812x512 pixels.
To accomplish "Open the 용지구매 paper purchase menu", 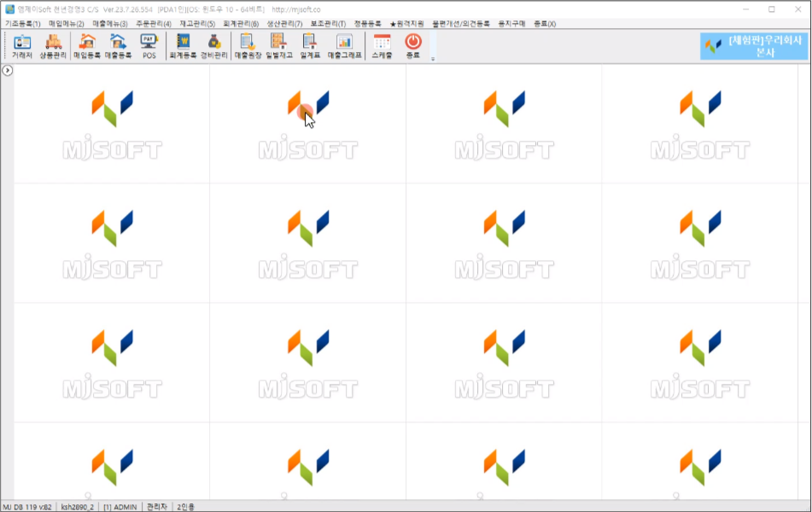I will 511,24.
